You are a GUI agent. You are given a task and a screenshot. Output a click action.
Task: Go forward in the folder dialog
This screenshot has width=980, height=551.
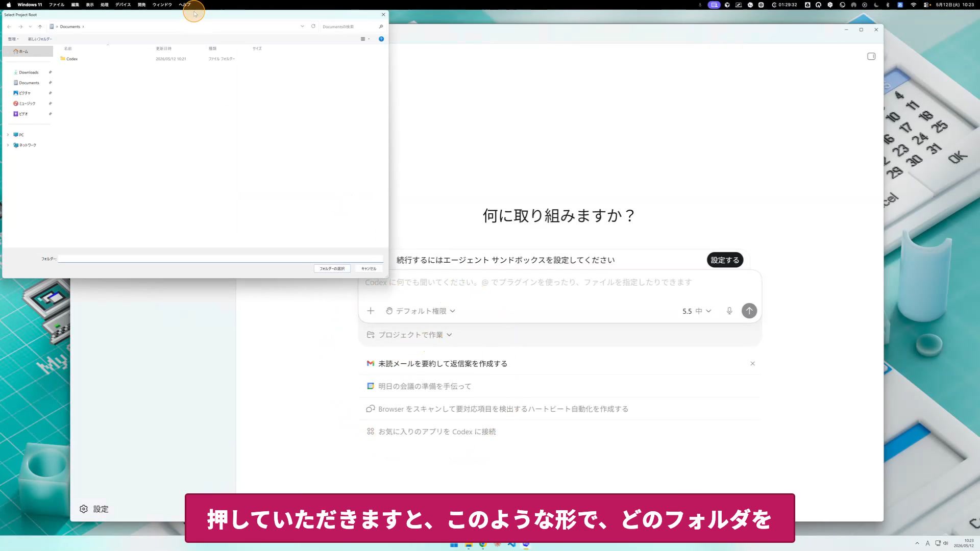20,27
